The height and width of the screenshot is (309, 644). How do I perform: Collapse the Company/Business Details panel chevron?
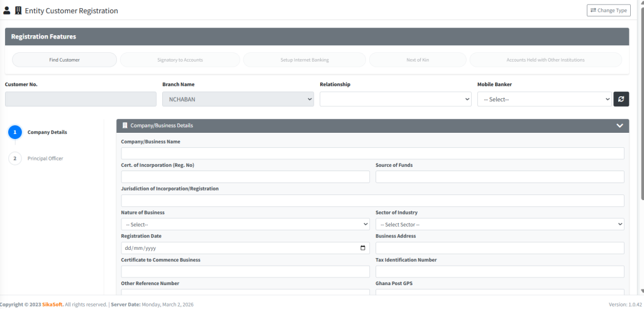coord(619,126)
